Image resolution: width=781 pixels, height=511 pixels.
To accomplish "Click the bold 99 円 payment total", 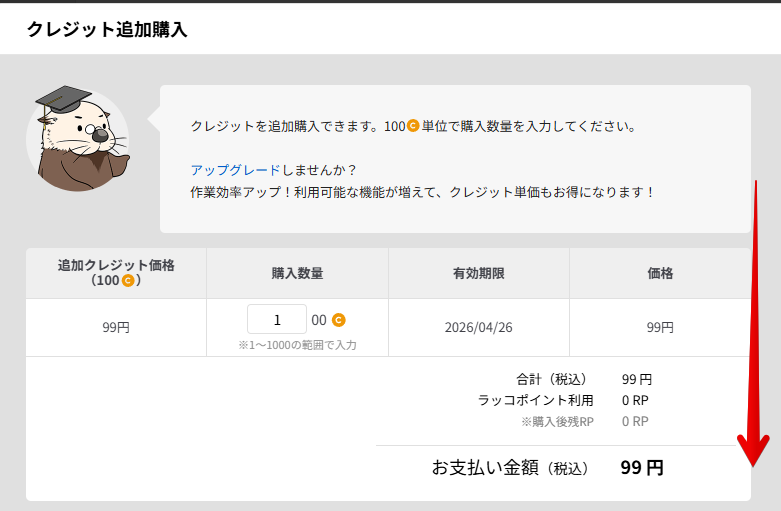I will click(642, 468).
